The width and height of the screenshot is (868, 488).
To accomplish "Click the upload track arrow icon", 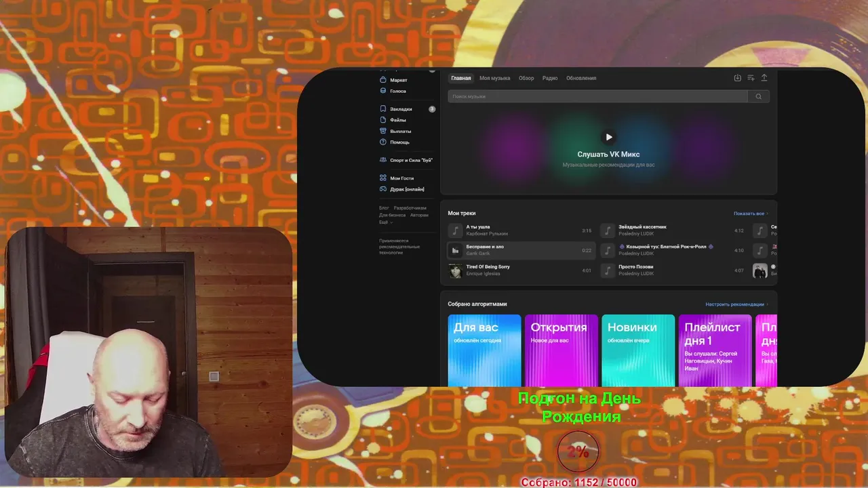I will (764, 78).
